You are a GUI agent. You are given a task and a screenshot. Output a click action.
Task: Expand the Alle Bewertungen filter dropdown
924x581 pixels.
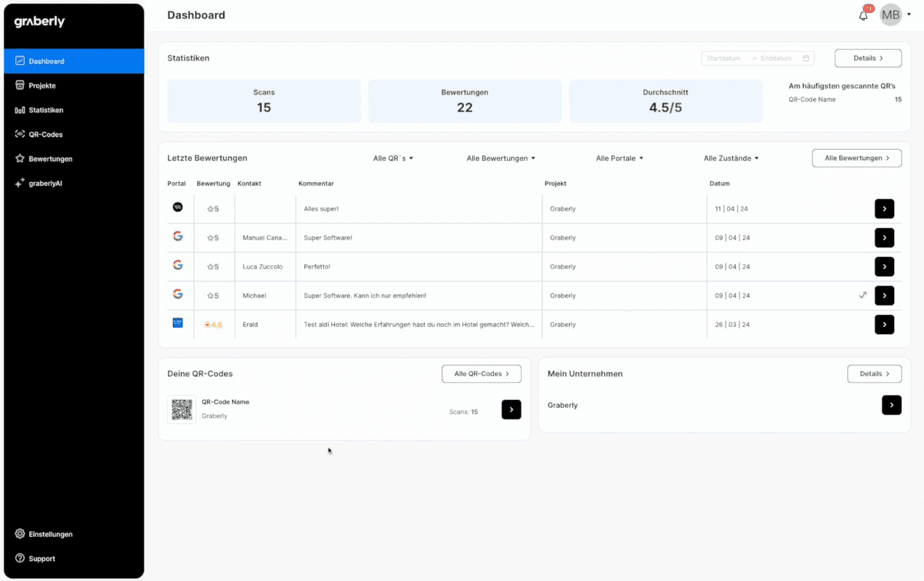500,159
